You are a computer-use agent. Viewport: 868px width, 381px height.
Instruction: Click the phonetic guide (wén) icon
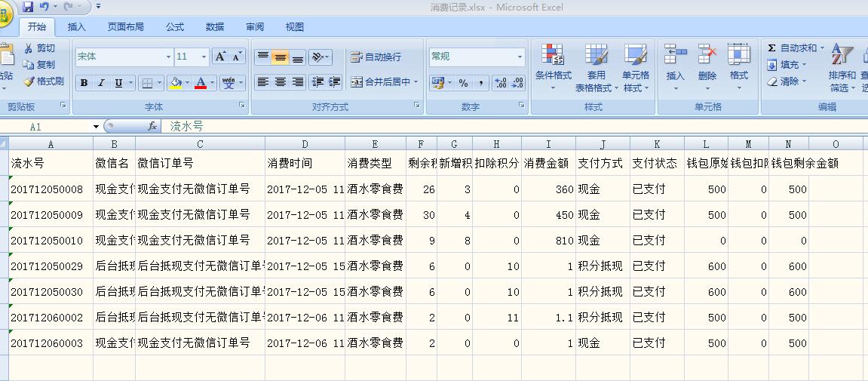229,83
